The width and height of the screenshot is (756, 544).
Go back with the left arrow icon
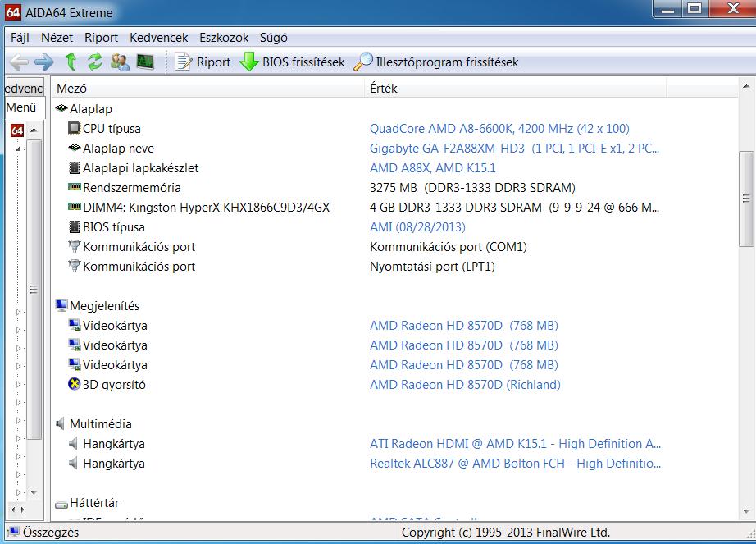click(20, 62)
